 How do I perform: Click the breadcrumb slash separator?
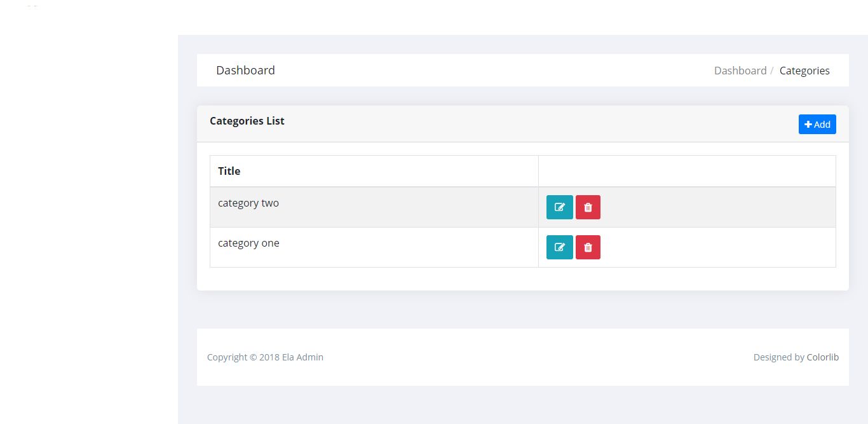[x=772, y=71]
